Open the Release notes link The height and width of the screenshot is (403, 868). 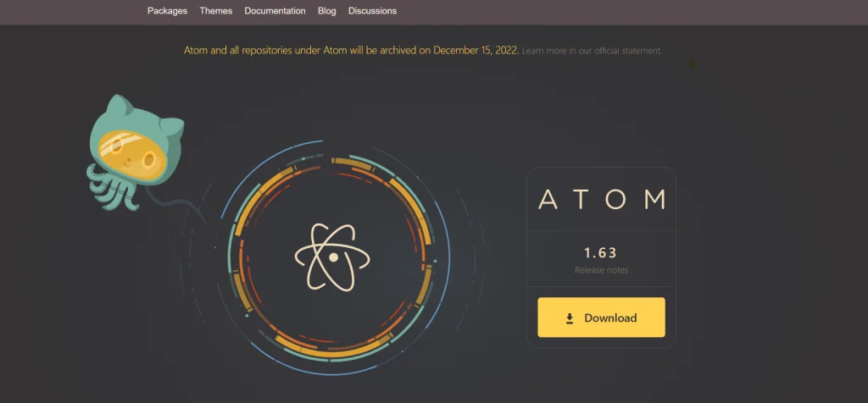coord(601,270)
